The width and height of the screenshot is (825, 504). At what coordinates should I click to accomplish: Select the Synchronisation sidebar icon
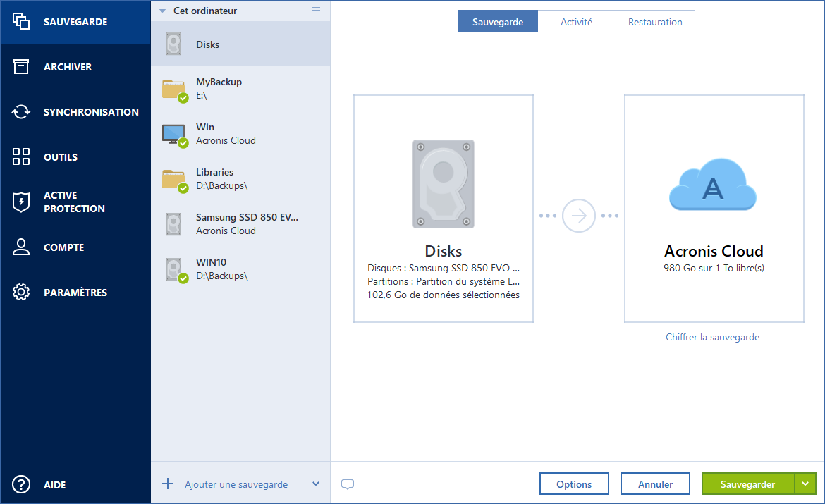pos(21,111)
